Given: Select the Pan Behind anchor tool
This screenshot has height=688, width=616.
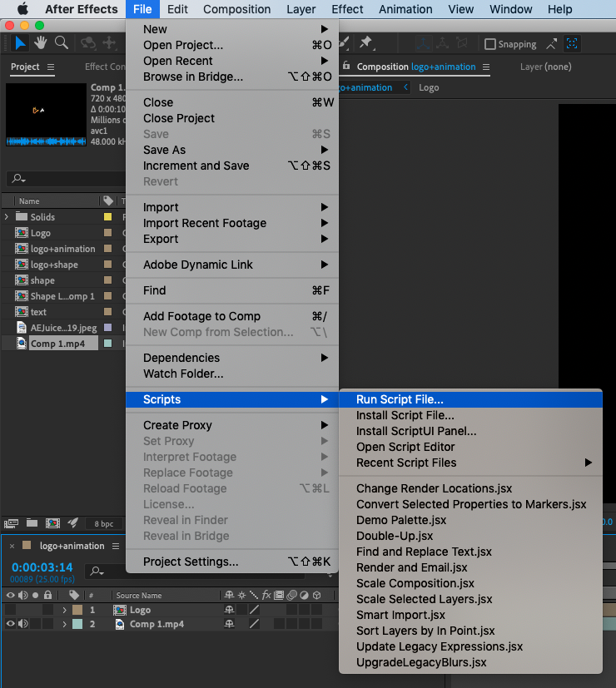Looking at the screenshot, I should coord(109,43).
